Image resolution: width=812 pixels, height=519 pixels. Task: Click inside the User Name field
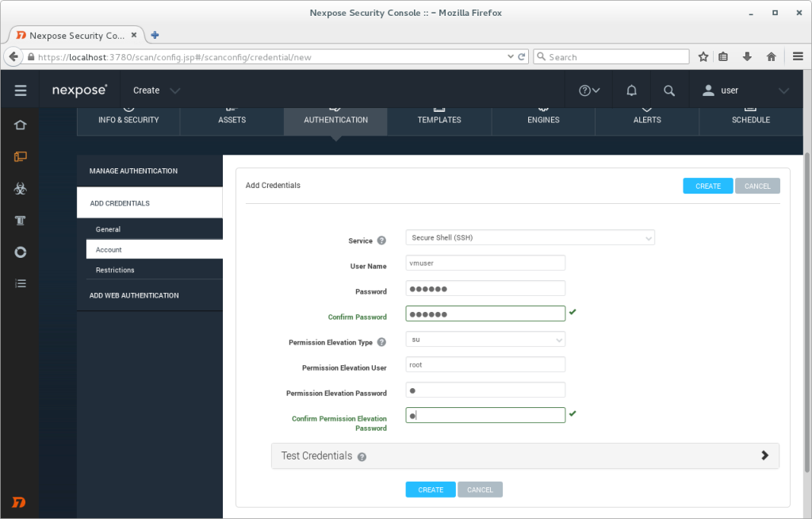click(x=485, y=263)
